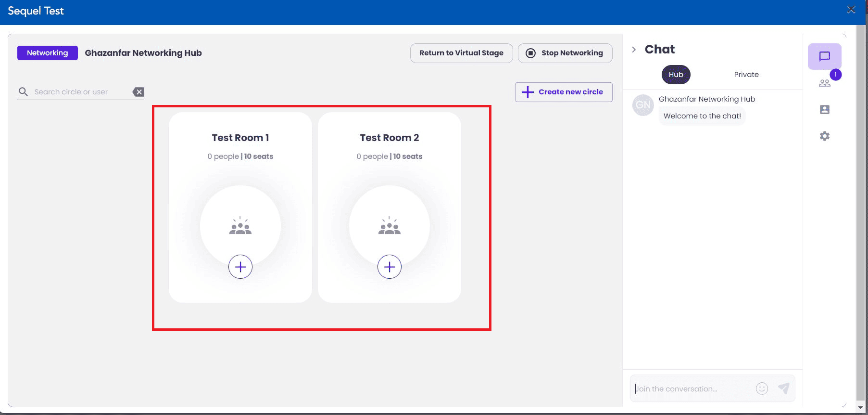868x415 pixels.
Task: Click Return to Virtual Stage button
Action: [461, 53]
